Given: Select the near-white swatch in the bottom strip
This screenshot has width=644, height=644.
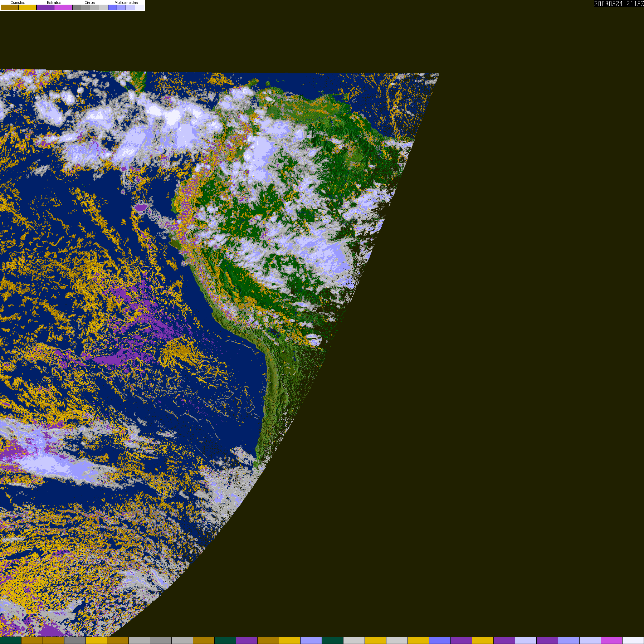Looking at the screenshot, I should point(633,640).
